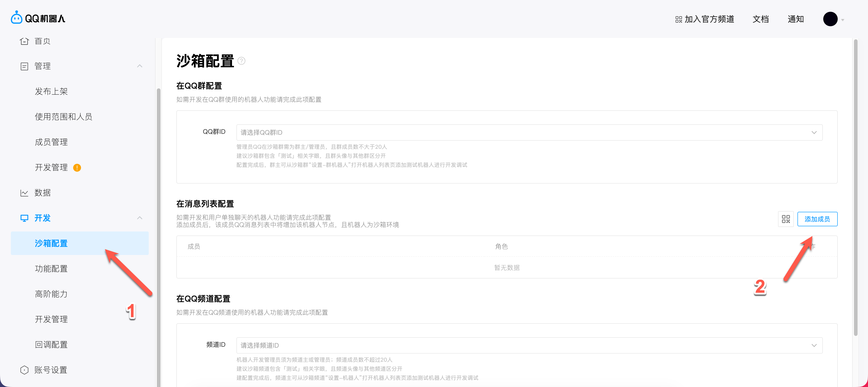Collapse the 管理 section chevron

(139, 66)
